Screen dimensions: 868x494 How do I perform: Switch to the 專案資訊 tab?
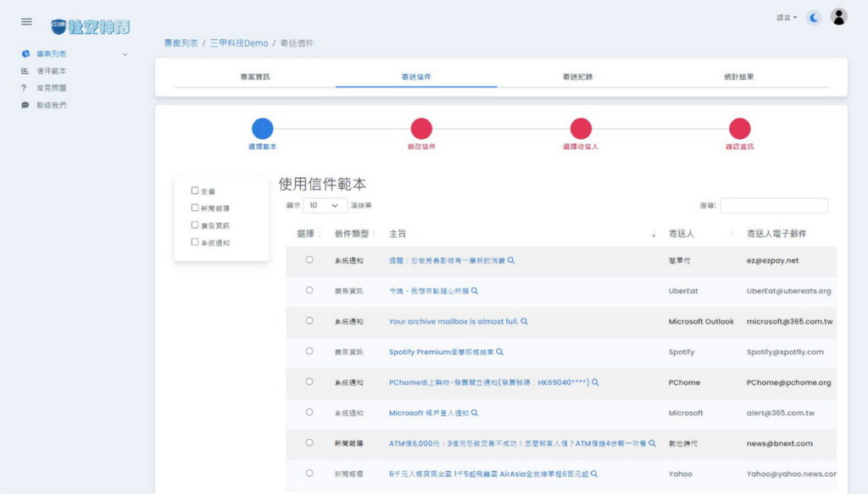pos(255,77)
